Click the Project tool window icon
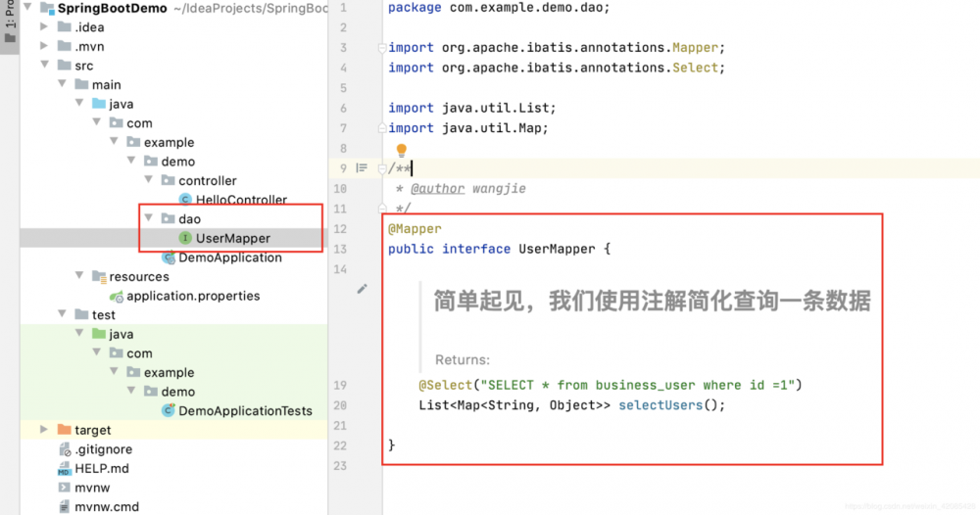 click(x=10, y=37)
